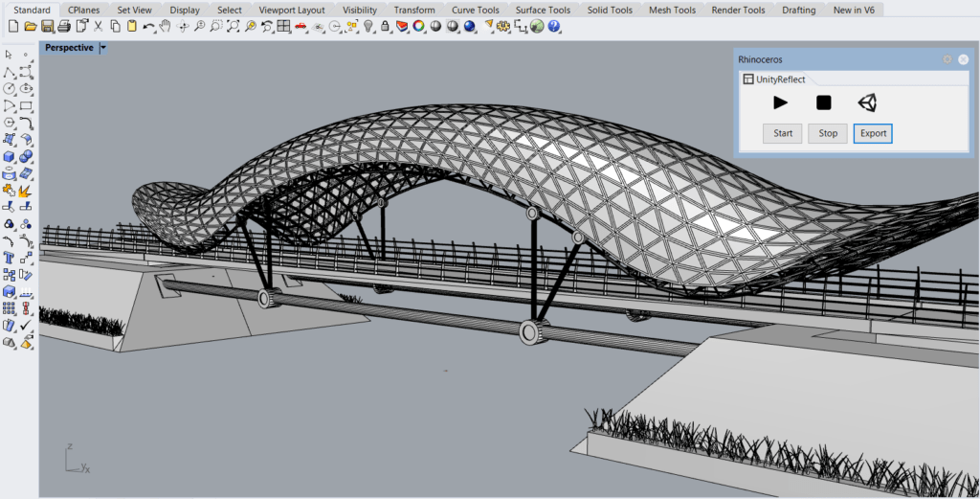Click the Box solid creation tool
Viewport: 980px width, 499px height.
pyautogui.click(x=9, y=156)
